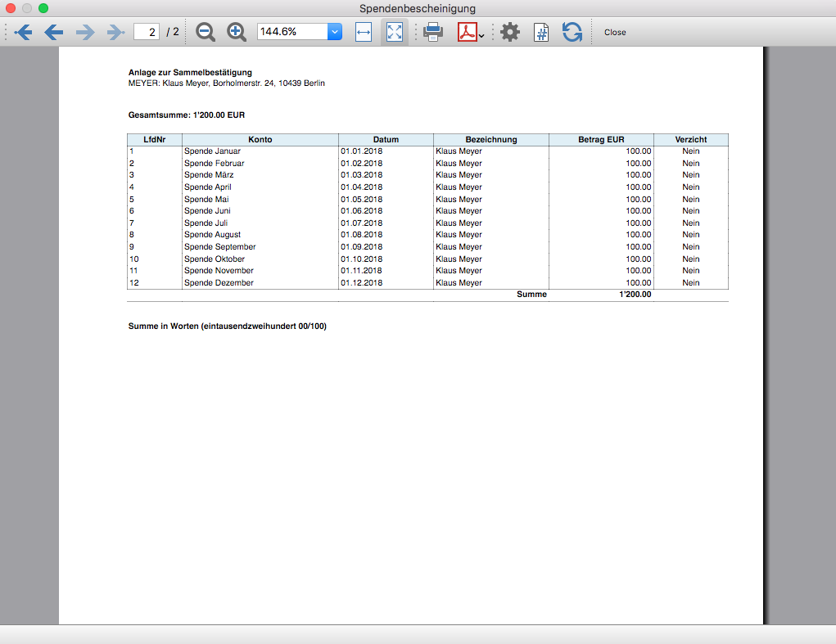The width and height of the screenshot is (836, 644).
Task: Fit page to width
Action: click(364, 32)
